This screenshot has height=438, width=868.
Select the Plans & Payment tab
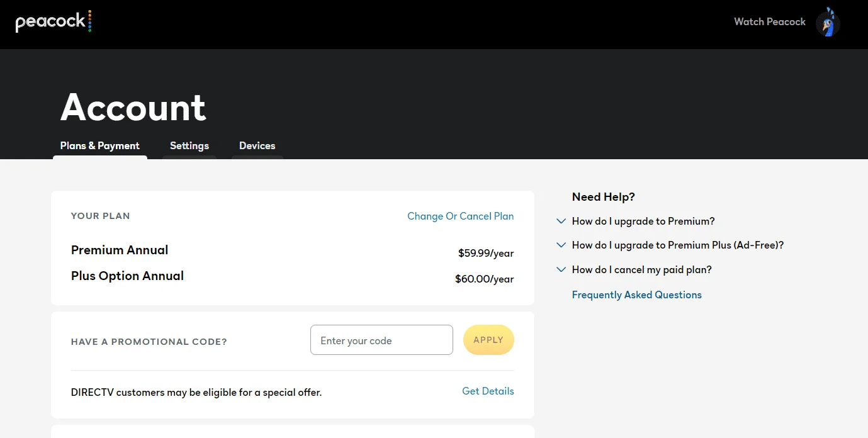(100, 146)
